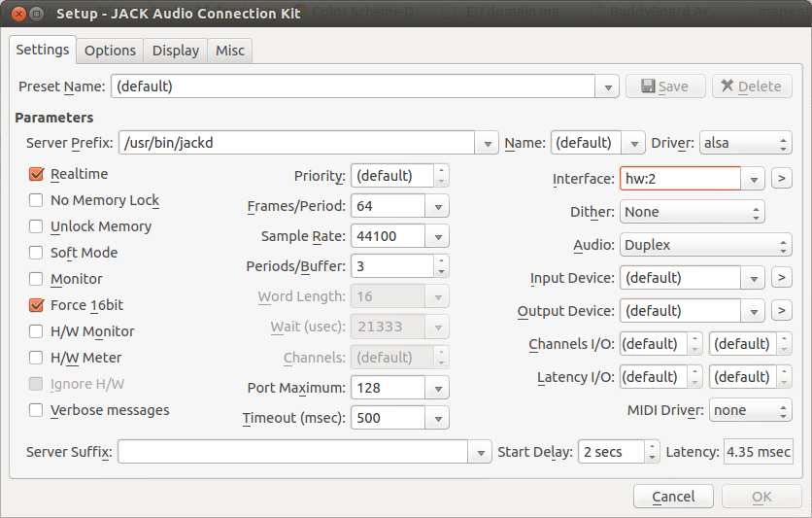Turn on Verbose messages checkbox
Image resolution: width=812 pixels, height=518 pixels.
pyautogui.click(x=36, y=410)
